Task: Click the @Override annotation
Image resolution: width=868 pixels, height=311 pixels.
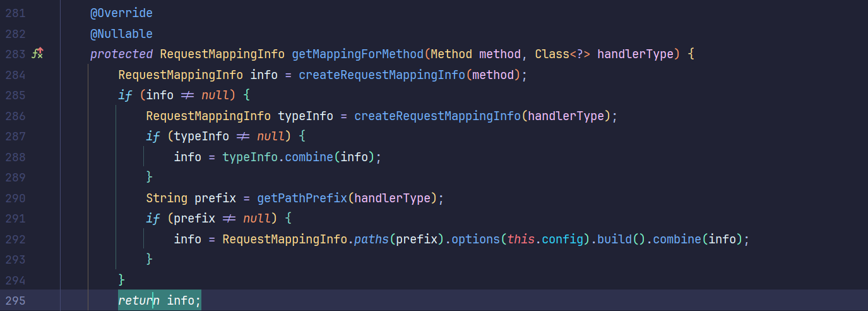Action: [x=121, y=13]
